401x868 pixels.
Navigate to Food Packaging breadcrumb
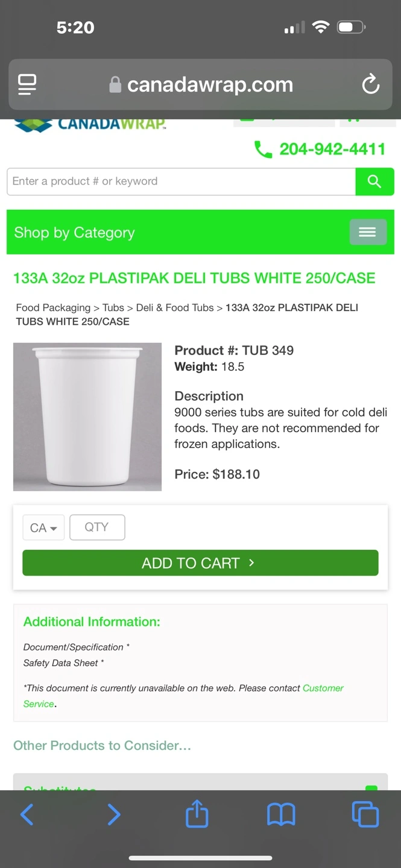point(53,307)
